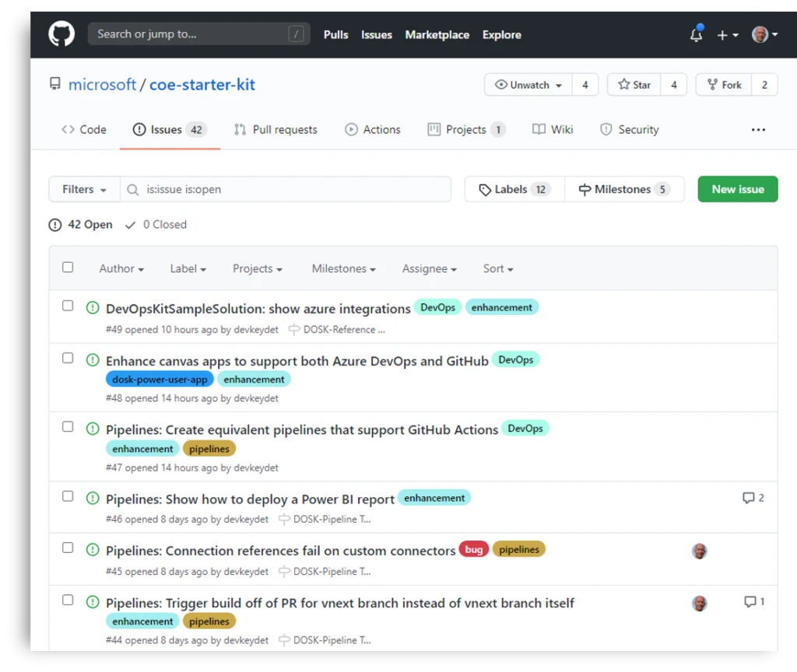Click the repository book icon next to microsoft
The width and height of the screenshot is (797, 672).
pyautogui.click(x=54, y=84)
